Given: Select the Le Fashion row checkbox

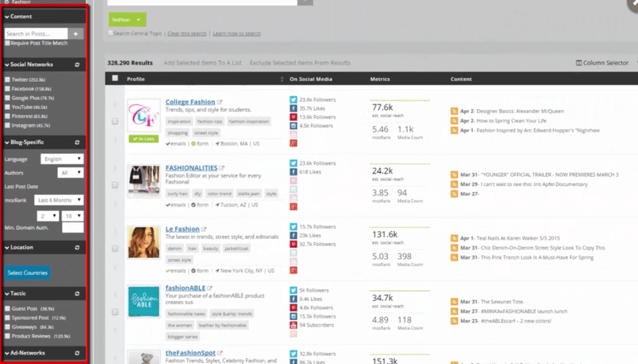Looking at the screenshot, I should (x=115, y=248).
